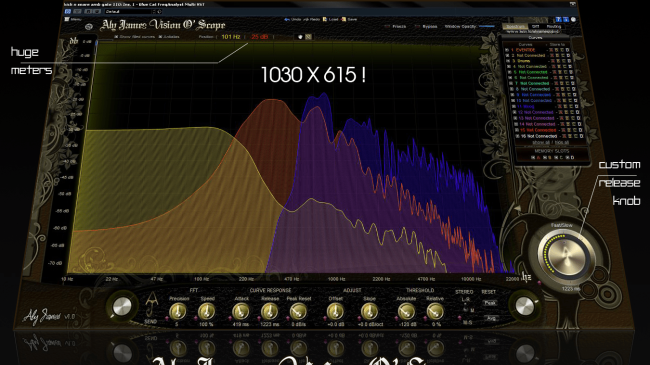Click the round logo icon left of plugin title
Screen dimensions: 650x365
(89, 27)
